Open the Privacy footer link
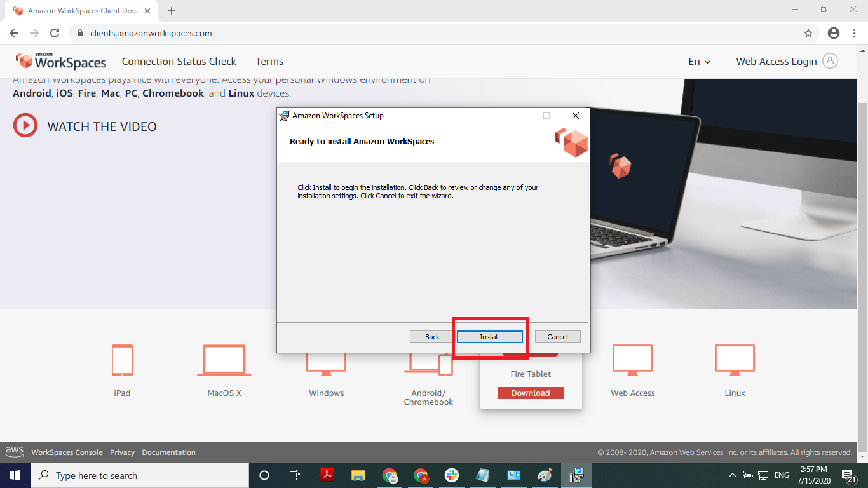This screenshot has height=488, width=868. pyautogui.click(x=122, y=452)
